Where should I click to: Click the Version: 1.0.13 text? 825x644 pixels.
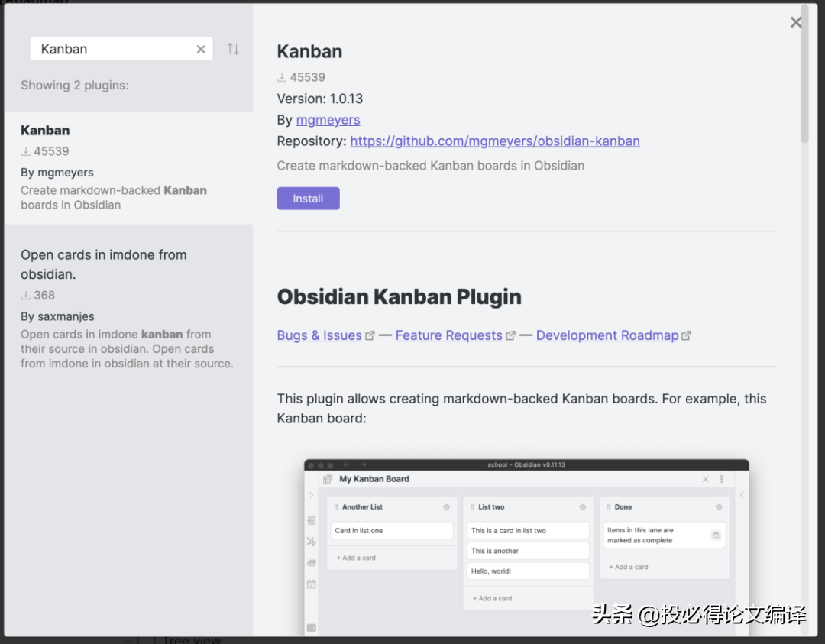pyautogui.click(x=320, y=99)
